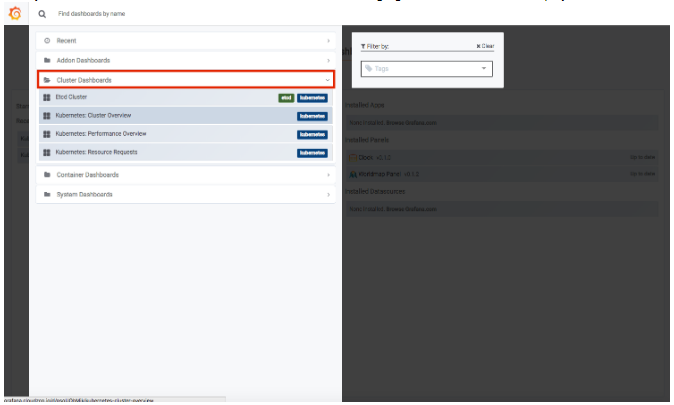Screen dimensions: 674x405
Task: Click the tag icon in the Tags field
Action: tap(369, 68)
